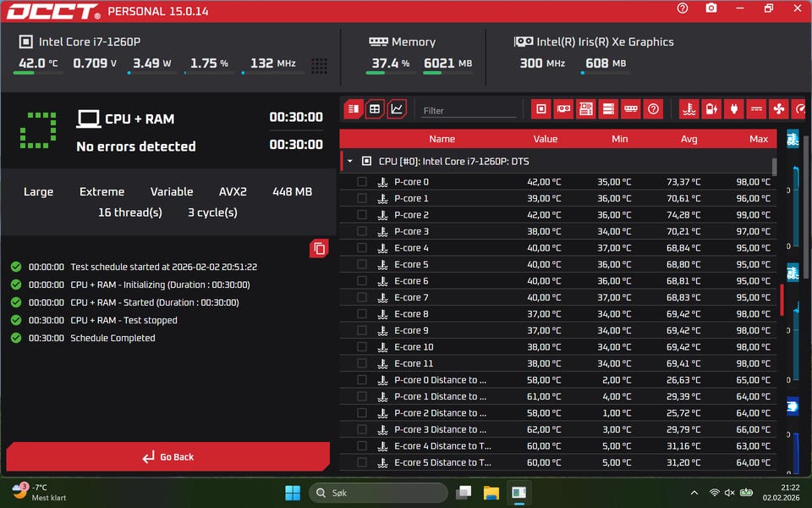Switch to the graph view icon

click(397, 109)
